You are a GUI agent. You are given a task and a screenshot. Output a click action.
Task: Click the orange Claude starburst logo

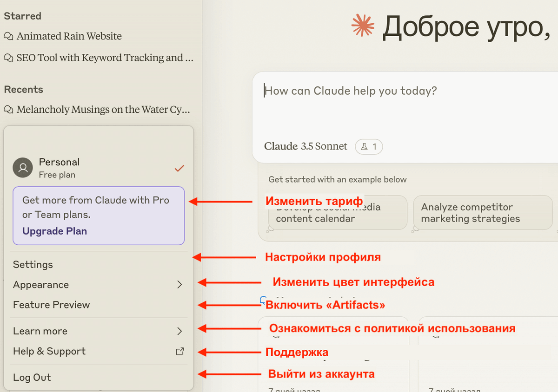363,26
